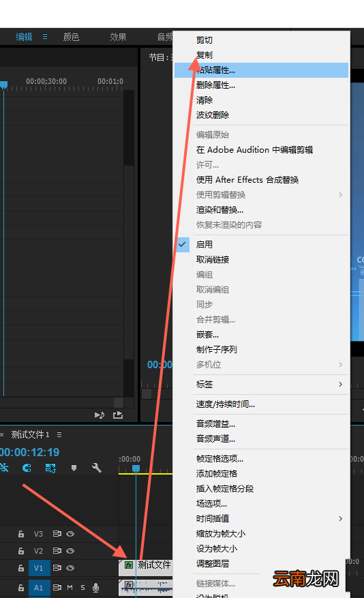Switch to 效果 workspace tab

pos(118,37)
